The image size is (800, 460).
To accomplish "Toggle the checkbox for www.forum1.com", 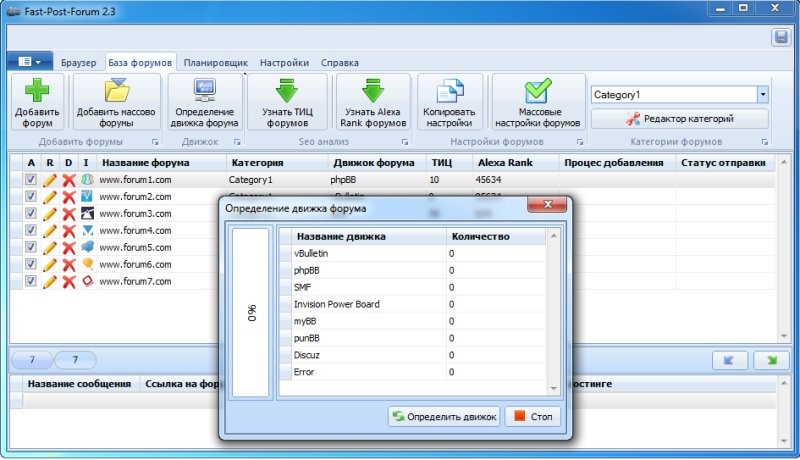I will pos(31,180).
